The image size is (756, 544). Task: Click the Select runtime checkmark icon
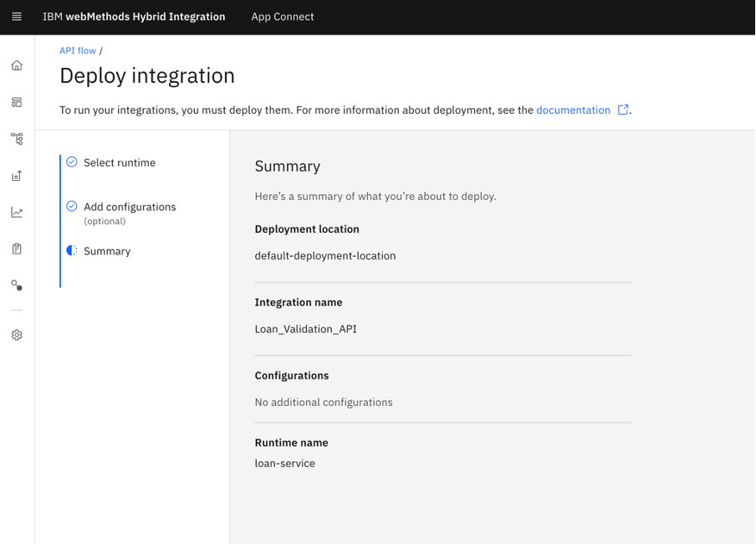pyautogui.click(x=72, y=162)
